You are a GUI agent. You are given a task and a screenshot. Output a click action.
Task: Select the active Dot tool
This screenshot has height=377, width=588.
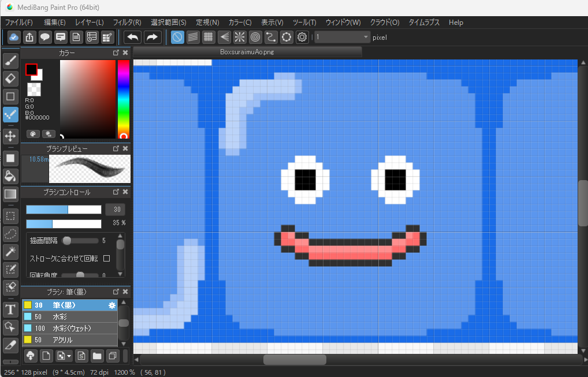(x=10, y=115)
